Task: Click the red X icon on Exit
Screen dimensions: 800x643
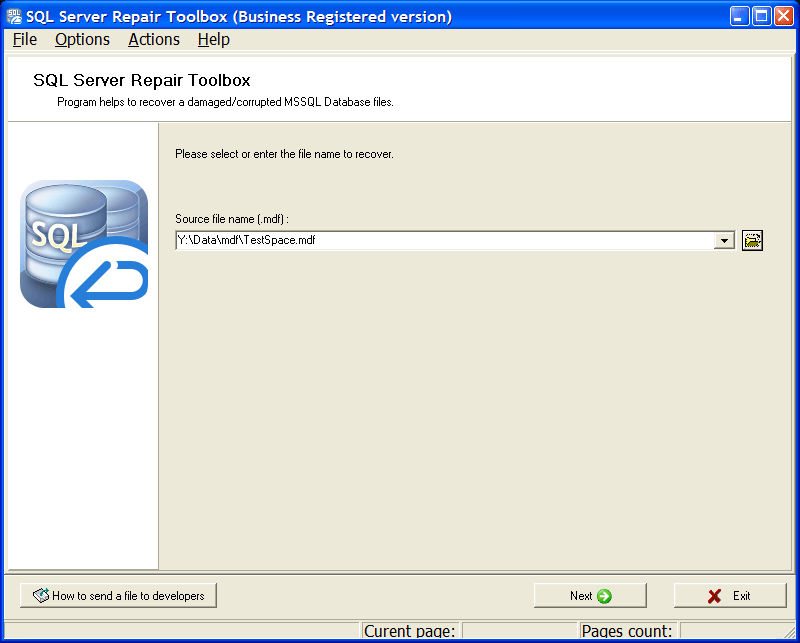Action: 715,596
